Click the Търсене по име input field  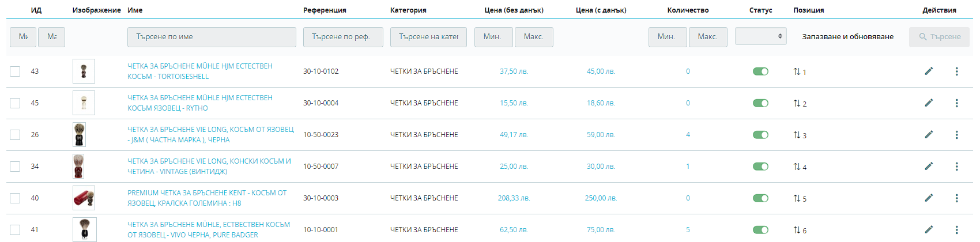click(212, 37)
